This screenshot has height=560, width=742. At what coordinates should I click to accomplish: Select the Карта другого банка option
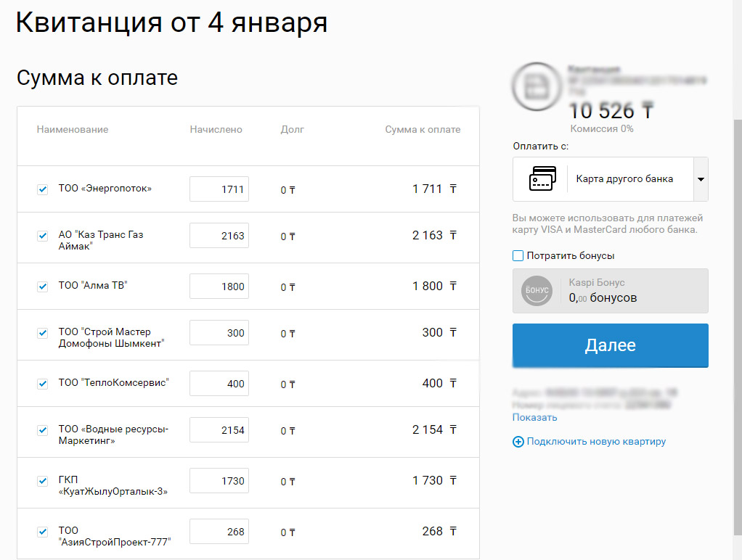624,178
